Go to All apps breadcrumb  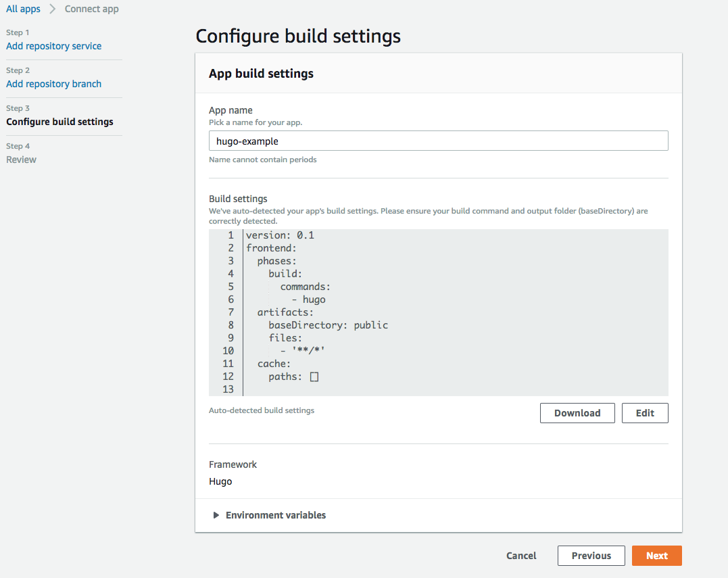click(23, 9)
